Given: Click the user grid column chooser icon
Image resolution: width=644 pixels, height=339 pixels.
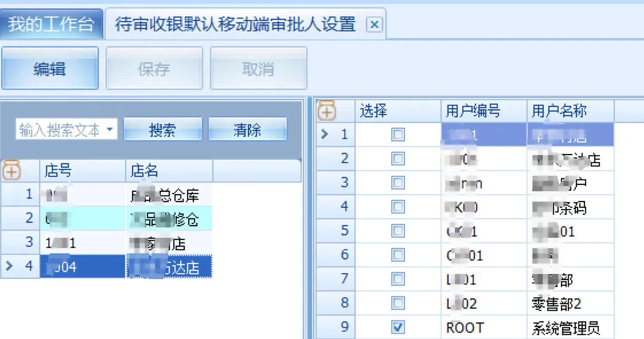Looking at the screenshot, I should pyautogui.click(x=327, y=111).
